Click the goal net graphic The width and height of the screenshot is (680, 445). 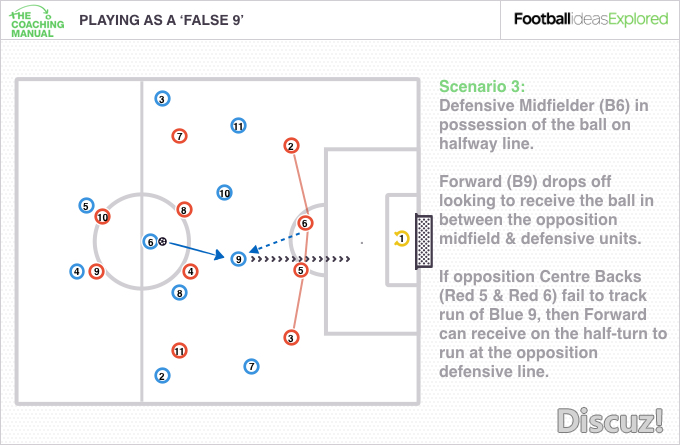pyautogui.click(x=424, y=242)
